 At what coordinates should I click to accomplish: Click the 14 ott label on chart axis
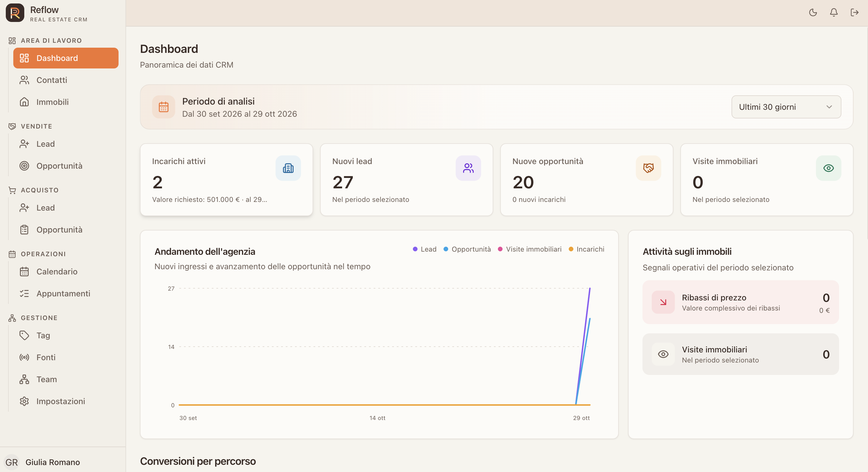pos(377,418)
